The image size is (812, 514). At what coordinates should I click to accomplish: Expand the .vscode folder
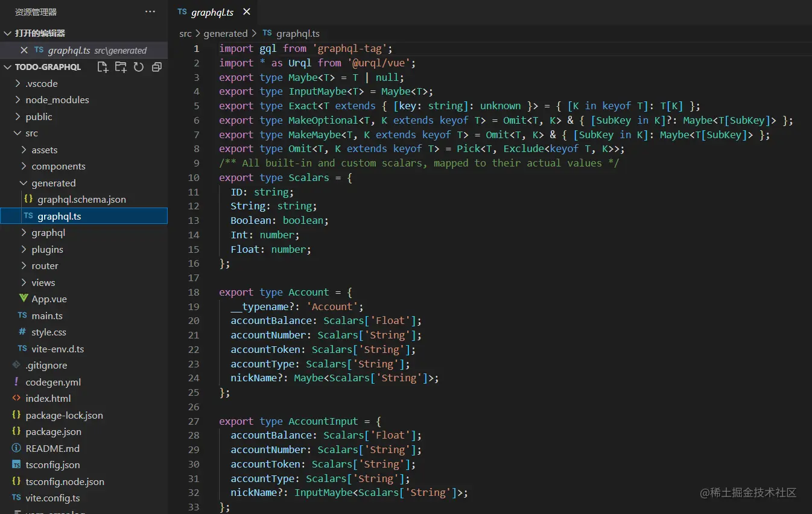(x=17, y=83)
